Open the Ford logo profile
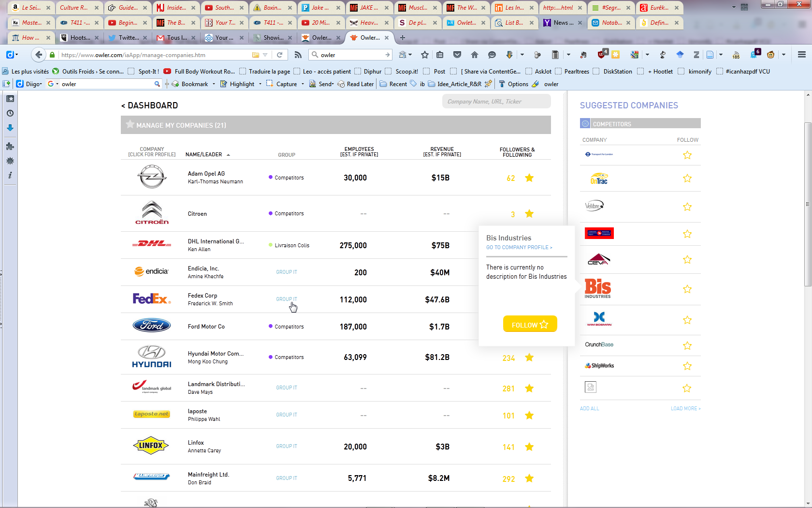The width and height of the screenshot is (812, 508). coord(152,325)
